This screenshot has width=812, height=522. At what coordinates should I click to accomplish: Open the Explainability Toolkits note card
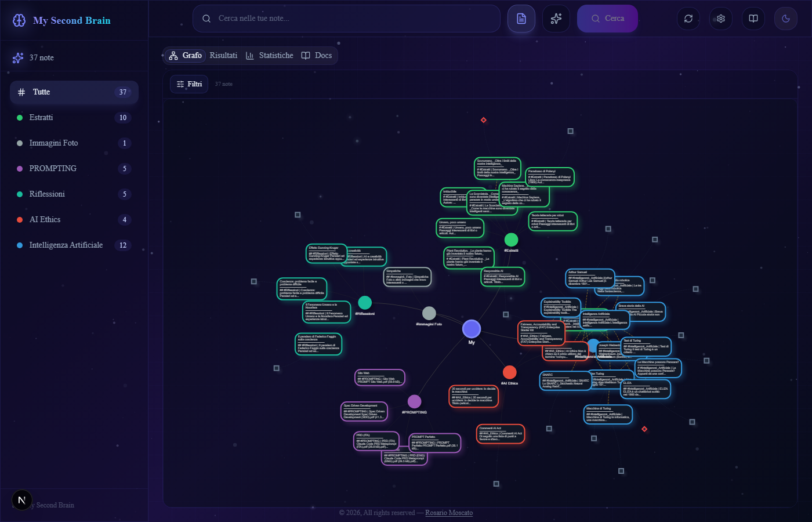coord(561,307)
